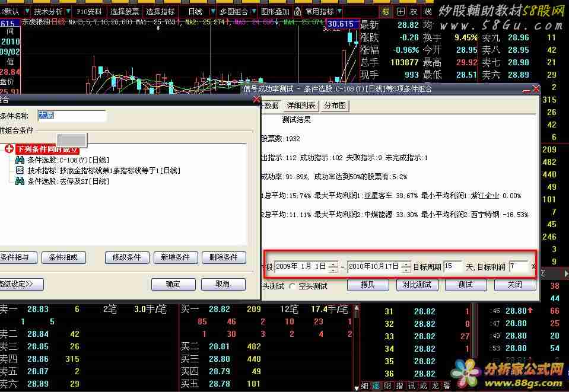Click the 成功率:91.89% result text
This screenshot has height=392, width=569.
coord(285,177)
